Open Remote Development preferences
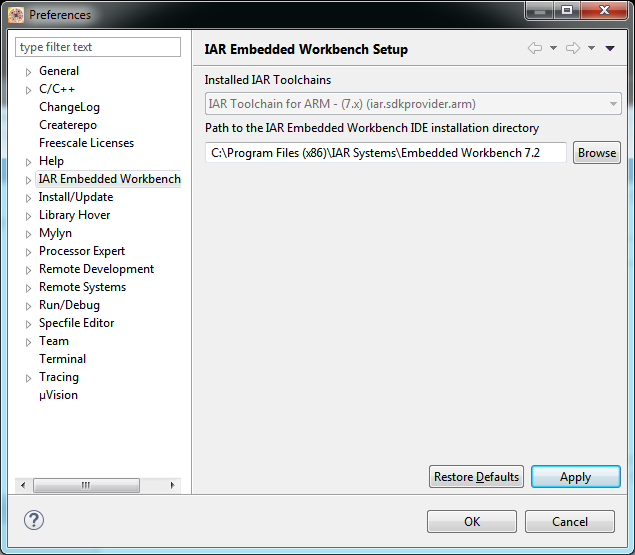 click(96, 269)
